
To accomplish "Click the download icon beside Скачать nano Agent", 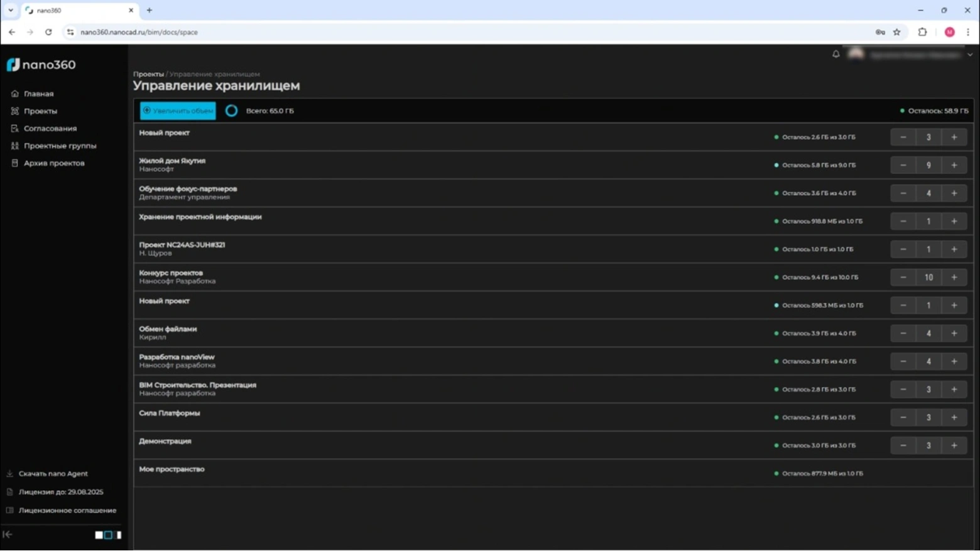I will coord(9,474).
